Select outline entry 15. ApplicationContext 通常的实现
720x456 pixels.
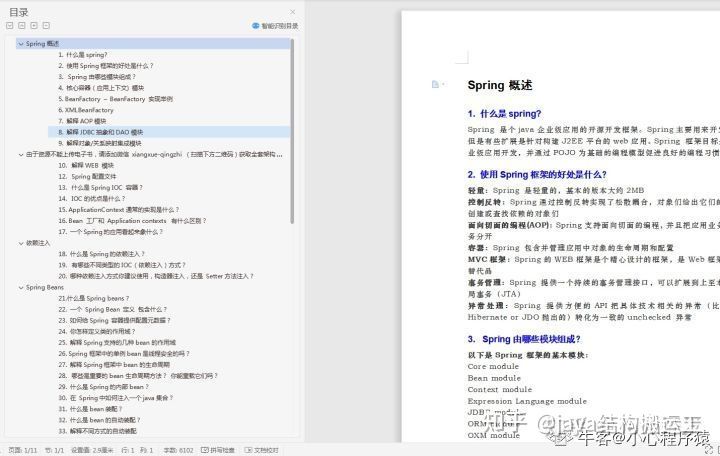pos(118,209)
